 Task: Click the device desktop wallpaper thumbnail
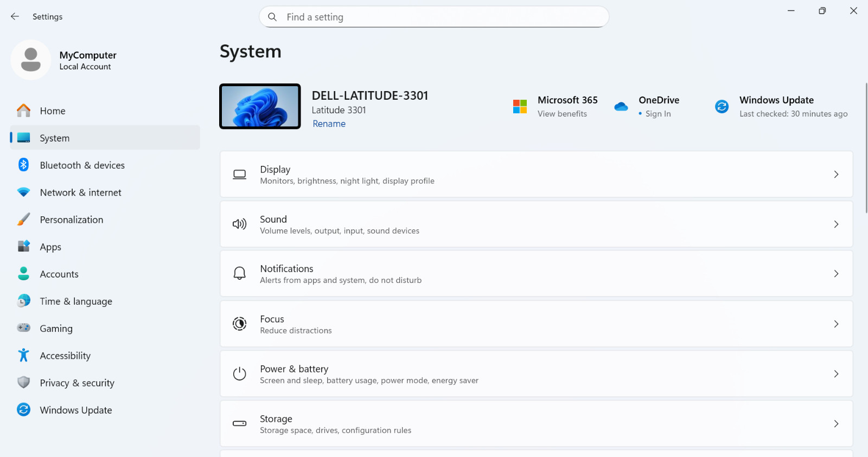(260, 106)
